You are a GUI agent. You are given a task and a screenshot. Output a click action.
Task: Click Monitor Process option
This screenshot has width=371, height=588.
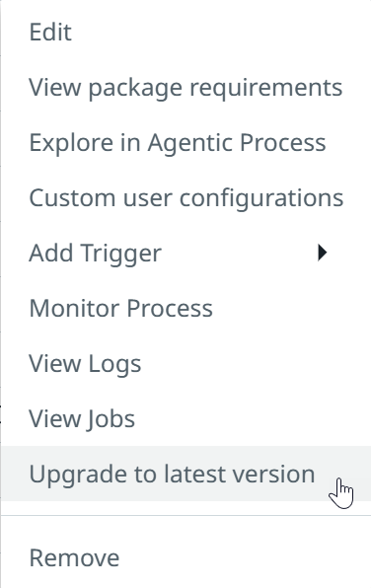tap(185, 308)
